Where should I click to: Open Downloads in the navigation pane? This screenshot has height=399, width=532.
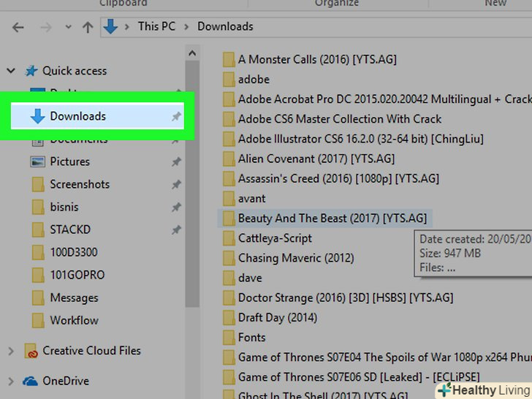pos(97,116)
